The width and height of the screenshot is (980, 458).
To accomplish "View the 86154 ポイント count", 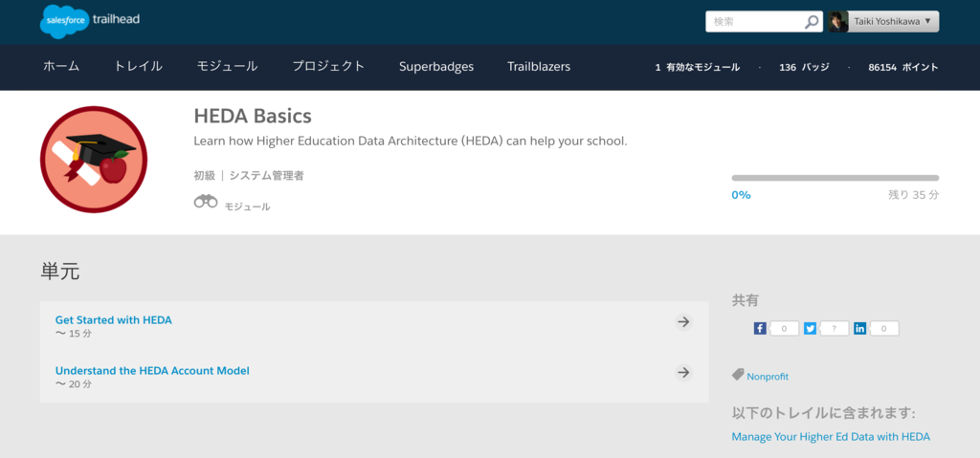I will [903, 68].
